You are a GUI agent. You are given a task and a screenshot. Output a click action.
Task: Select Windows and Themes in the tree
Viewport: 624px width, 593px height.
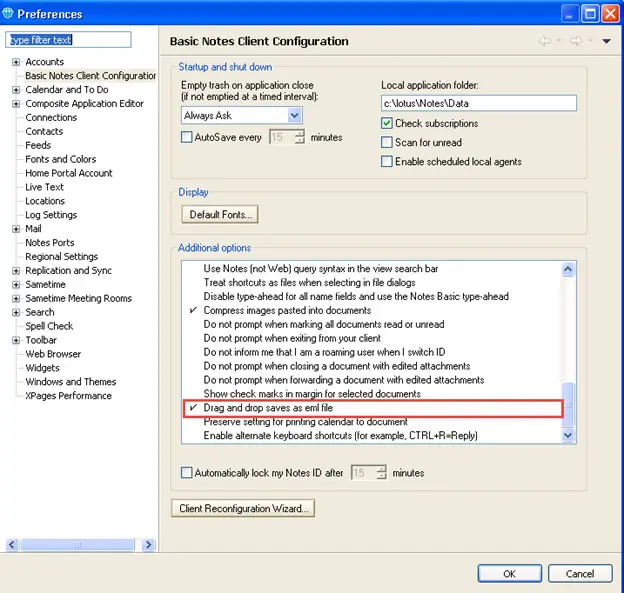tap(70, 382)
